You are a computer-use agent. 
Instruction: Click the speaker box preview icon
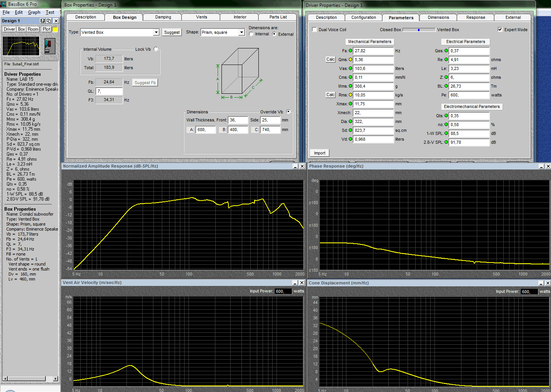coord(50,46)
